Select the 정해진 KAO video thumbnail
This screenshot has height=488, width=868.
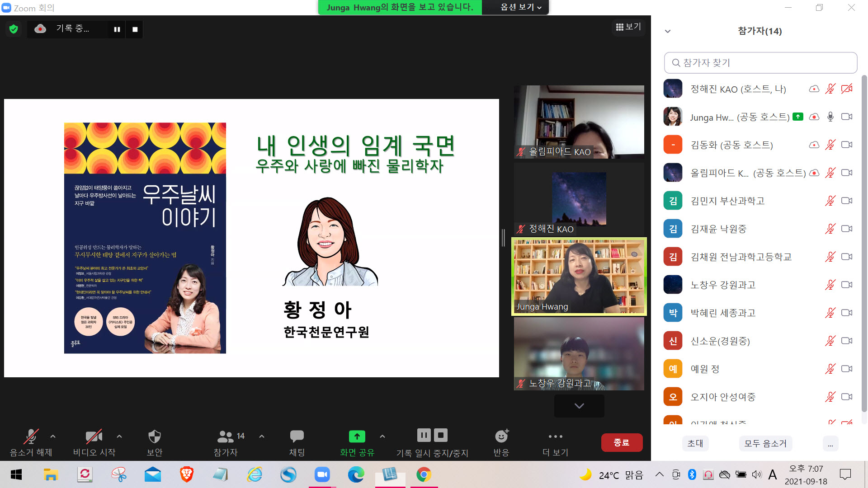click(x=579, y=199)
